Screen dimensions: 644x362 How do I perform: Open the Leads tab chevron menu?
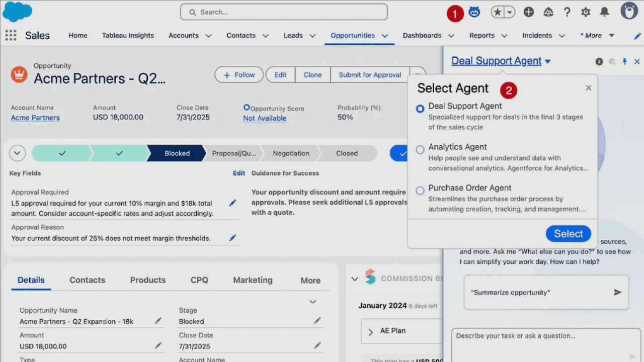312,36
